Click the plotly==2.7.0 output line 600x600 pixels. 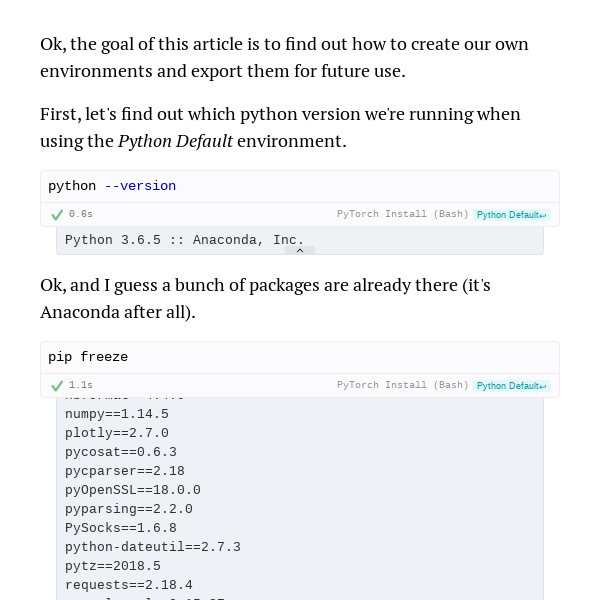pos(117,433)
